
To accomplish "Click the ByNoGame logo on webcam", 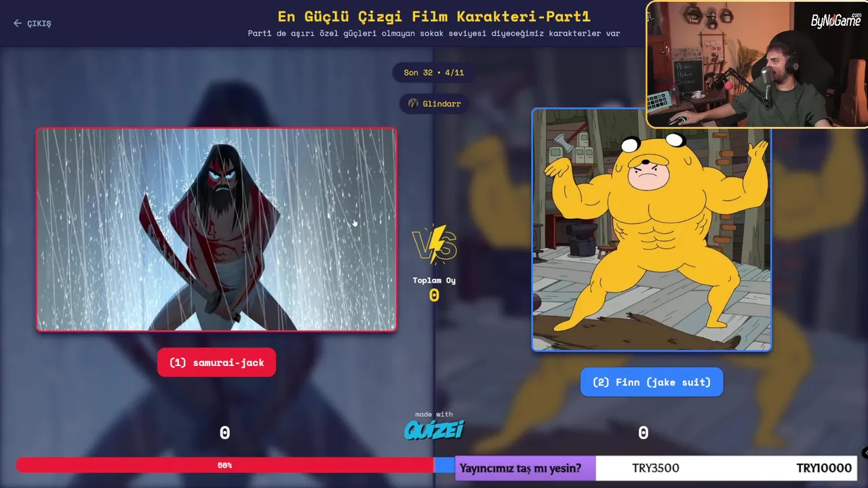I will tap(835, 21).
